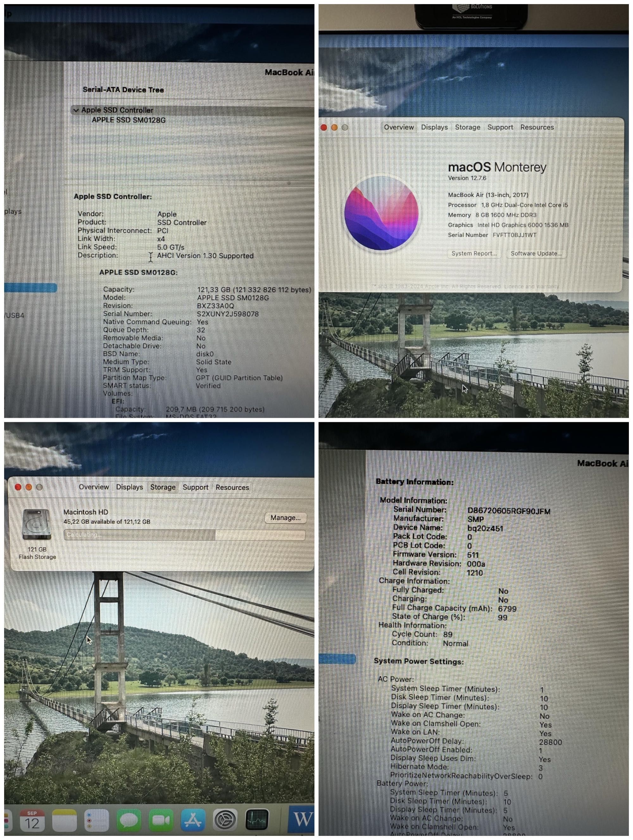
Task: Minimize the Macintosh HD Storage window
Action: pyautogui.click(x=28, y=487)
